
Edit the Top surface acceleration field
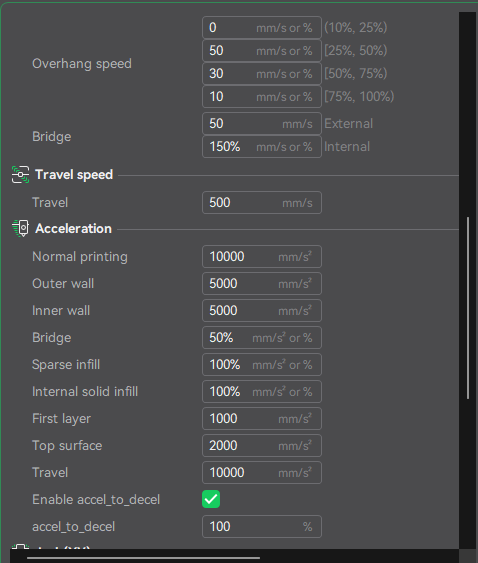point(262,446)
